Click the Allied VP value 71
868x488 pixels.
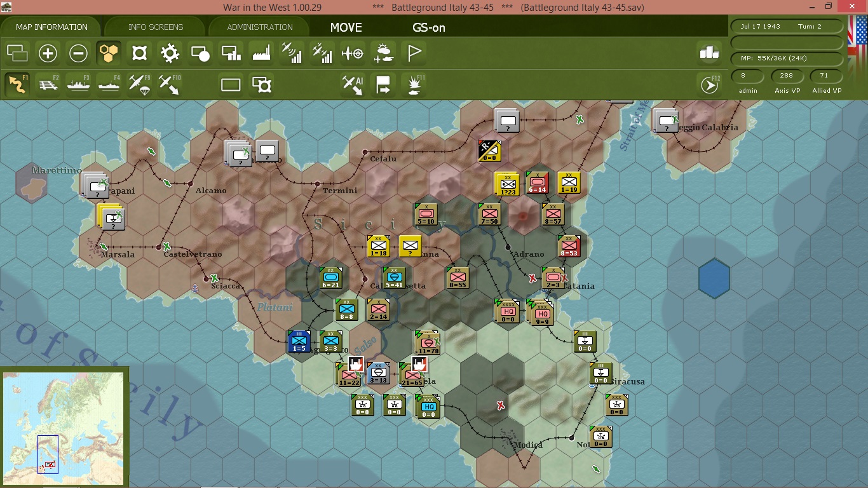(x=826, y=76)
